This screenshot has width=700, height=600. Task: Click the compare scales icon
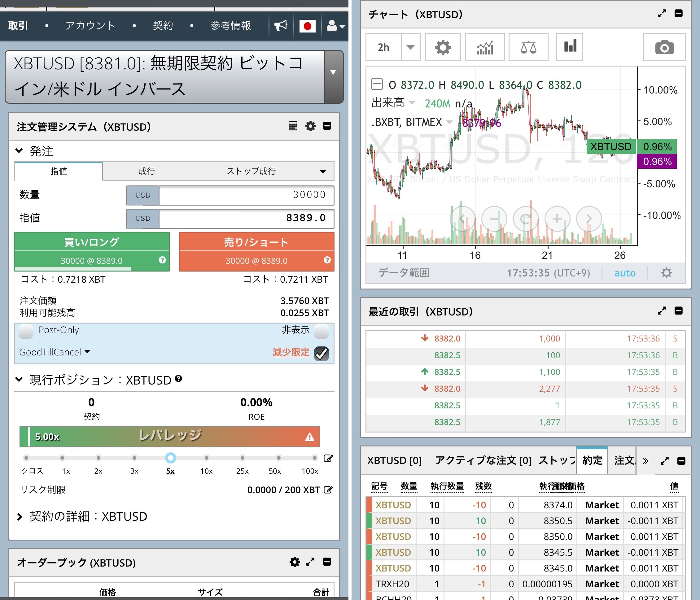point(528,47)
